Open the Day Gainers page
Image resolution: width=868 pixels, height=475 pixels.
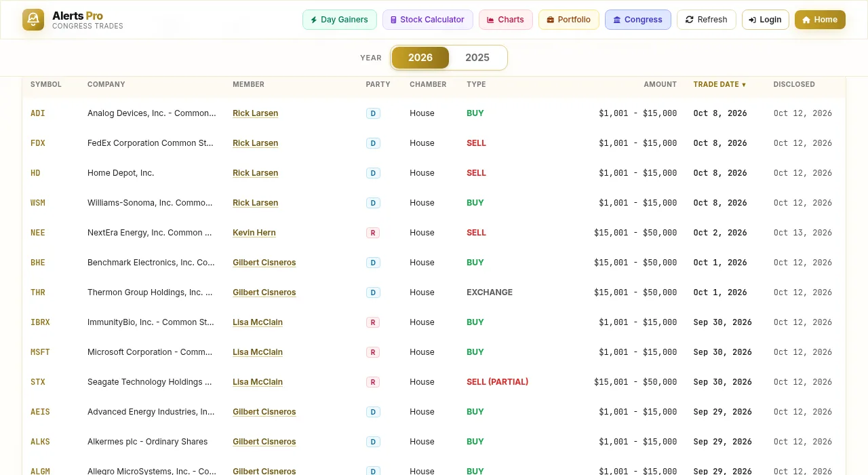click(339, 20)
